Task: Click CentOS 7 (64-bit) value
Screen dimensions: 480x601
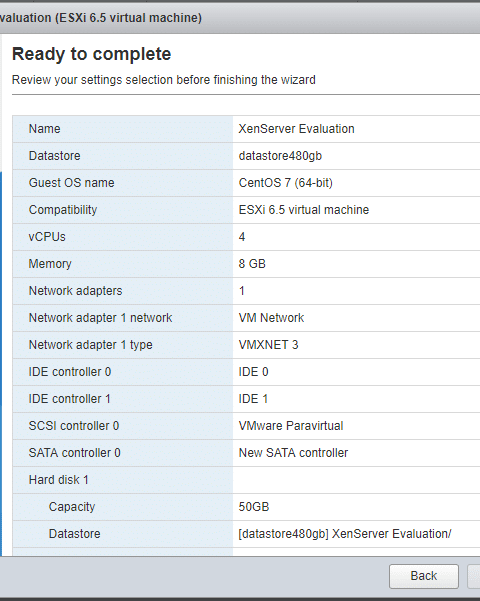Action: [286, 183]
